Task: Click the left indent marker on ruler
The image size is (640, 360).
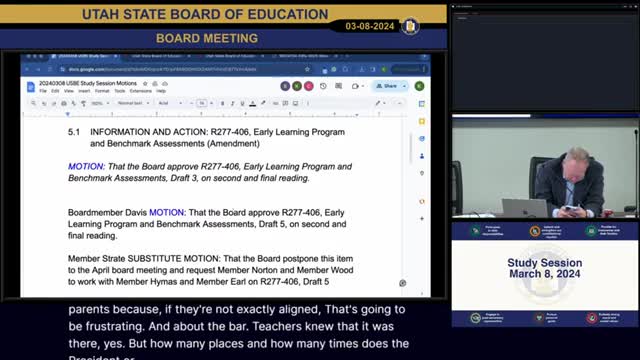Action: (x=68, y=115)
